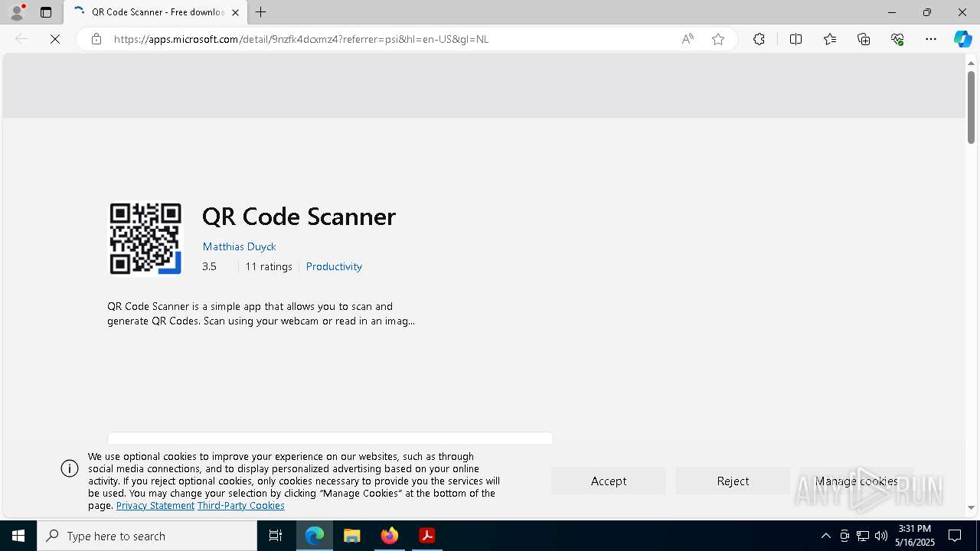Open the Productivity category link
The image size is (980, 551).
pos(334,266)
